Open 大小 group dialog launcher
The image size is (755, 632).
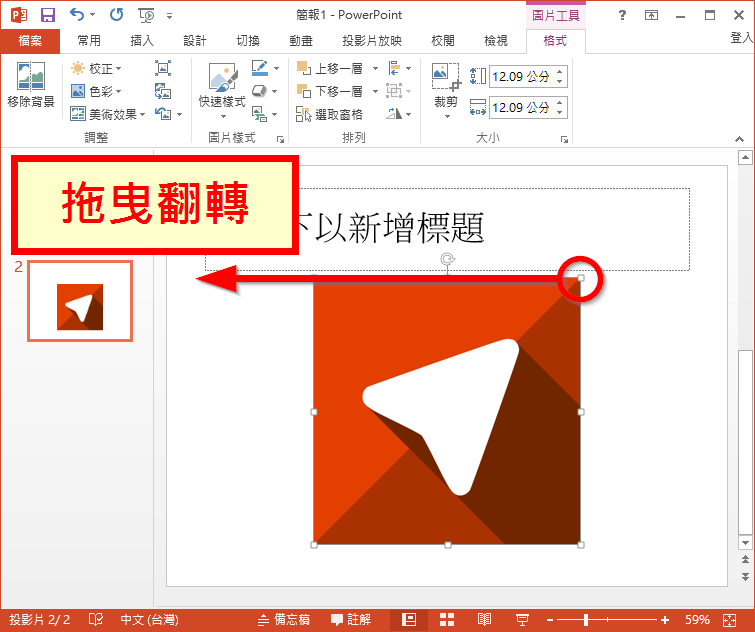(x=564, y=139)
